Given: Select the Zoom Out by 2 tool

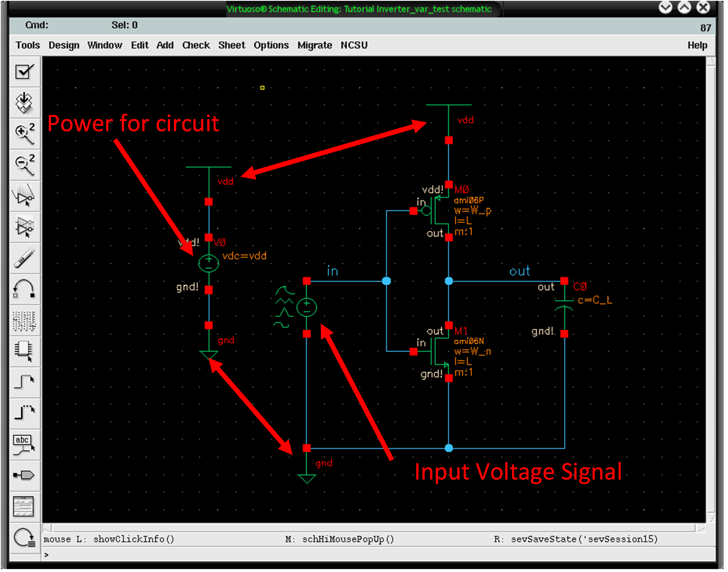Looking at the screenshot, I should point(24,165).
